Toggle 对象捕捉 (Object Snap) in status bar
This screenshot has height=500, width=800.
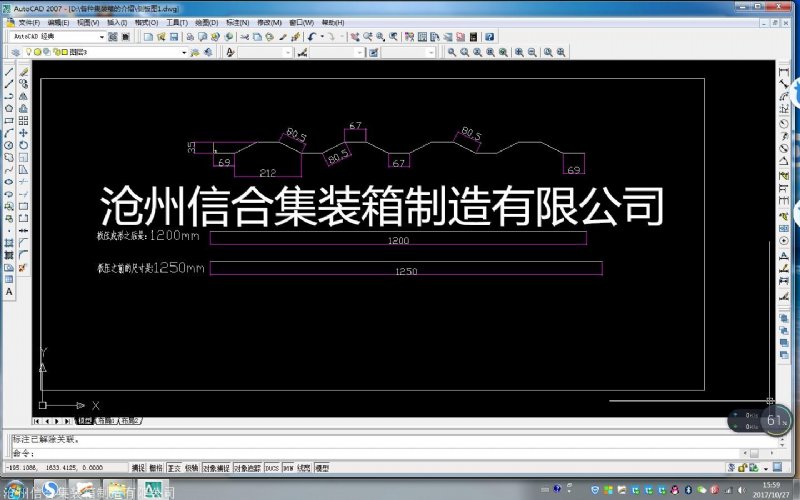point(216,467)
